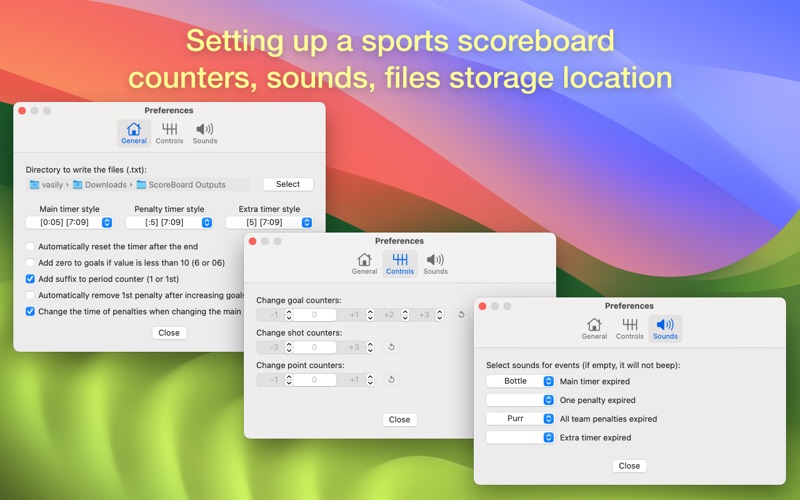Open General tab in the first Preferences window

tap(134, 134)
